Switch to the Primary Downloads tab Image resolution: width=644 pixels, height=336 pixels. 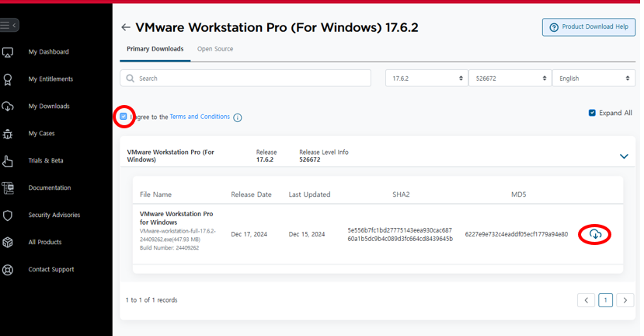pyautogui.click(x=155, y=49)
